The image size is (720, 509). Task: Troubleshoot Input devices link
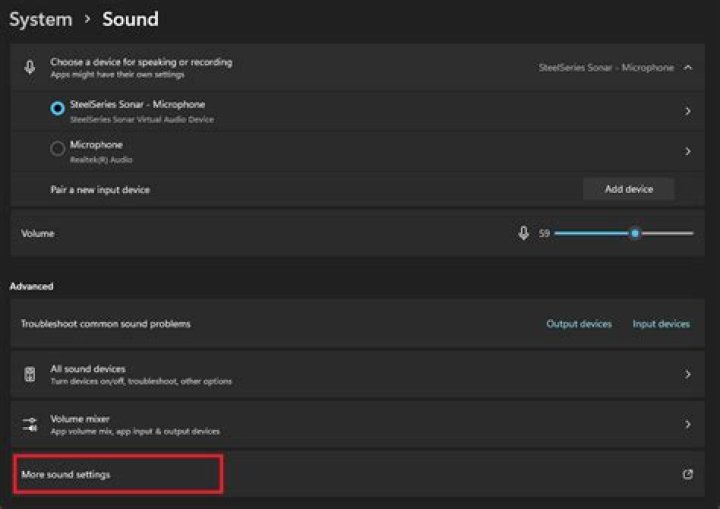pyautogui.click(x=661, y=324)
